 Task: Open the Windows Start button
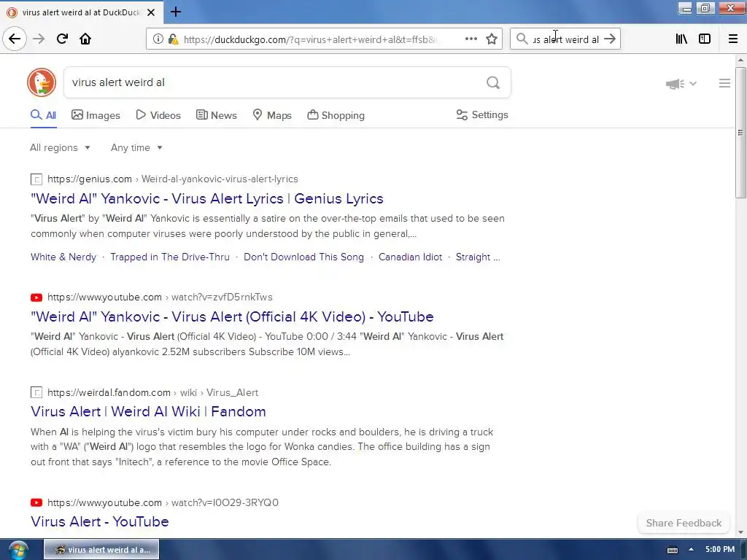(x=18, y=550)
